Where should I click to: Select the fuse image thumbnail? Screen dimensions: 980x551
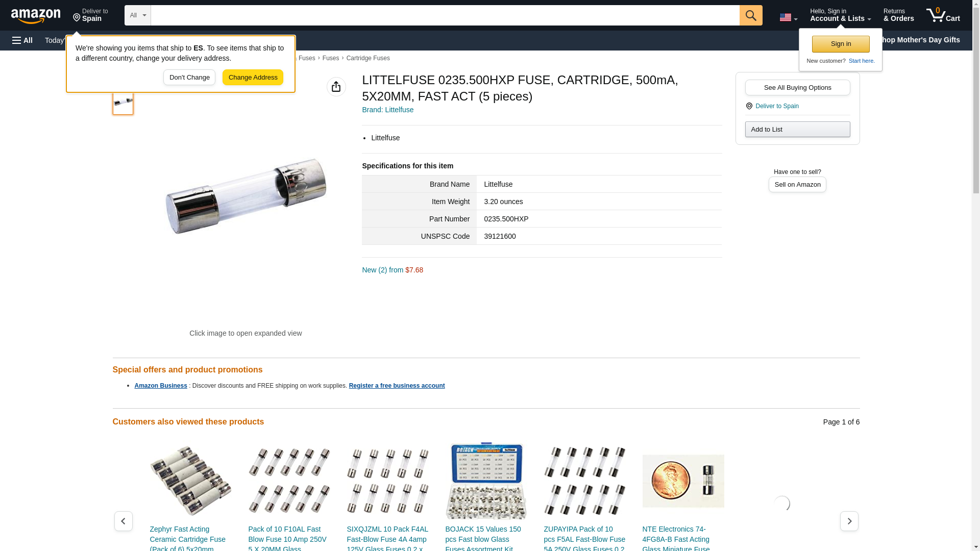123,102
